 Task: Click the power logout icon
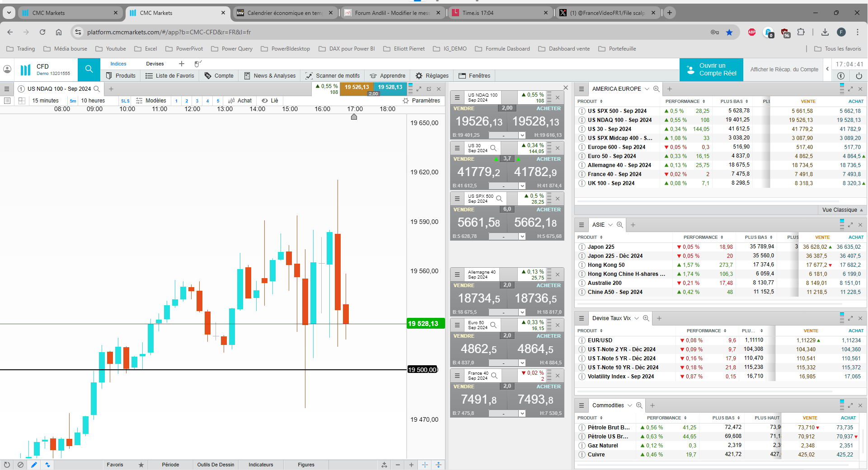(859, 76)
